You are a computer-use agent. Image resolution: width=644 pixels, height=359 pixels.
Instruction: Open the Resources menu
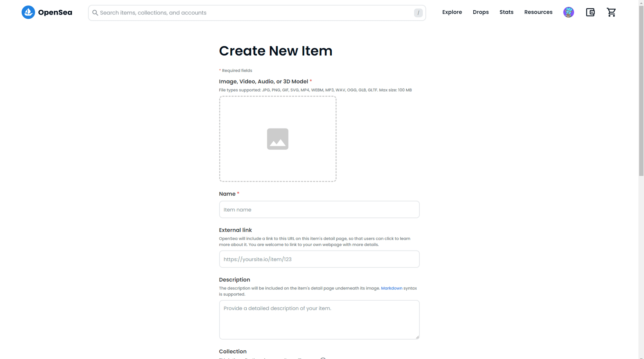pyautogui.click(x=538, y=12)
